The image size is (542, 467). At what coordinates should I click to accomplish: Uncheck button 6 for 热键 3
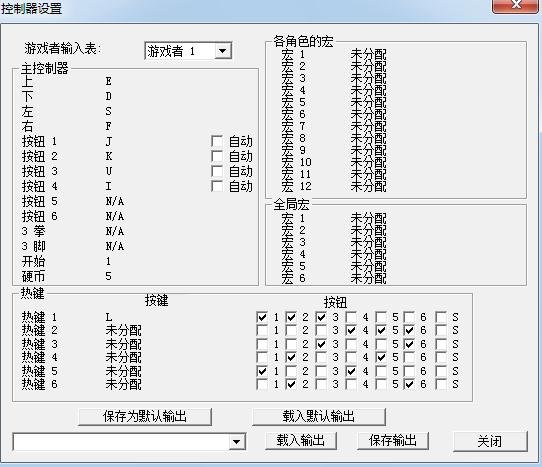(x=409, y=344)
